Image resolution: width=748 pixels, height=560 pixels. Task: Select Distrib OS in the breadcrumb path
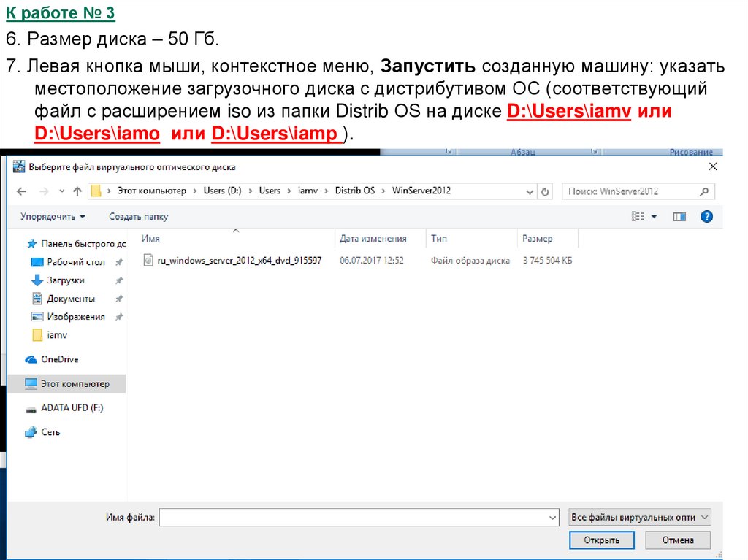click(x=354, y=191)
